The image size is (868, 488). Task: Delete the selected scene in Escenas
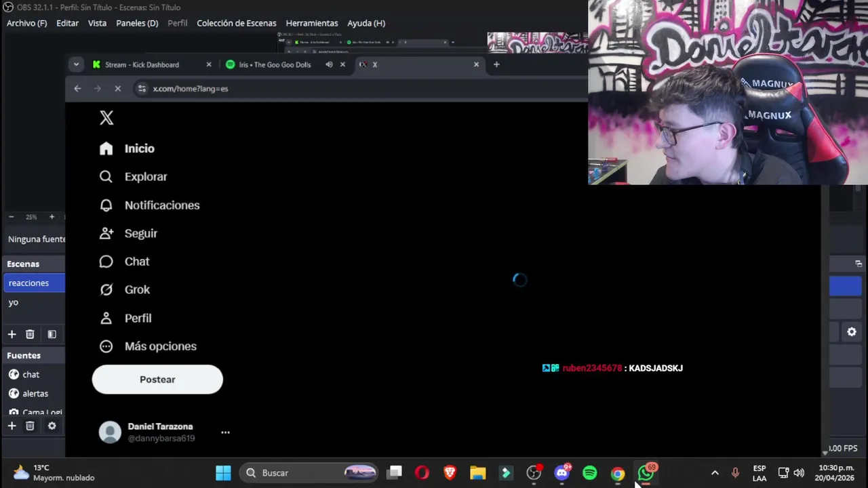(x=30, y=334)
